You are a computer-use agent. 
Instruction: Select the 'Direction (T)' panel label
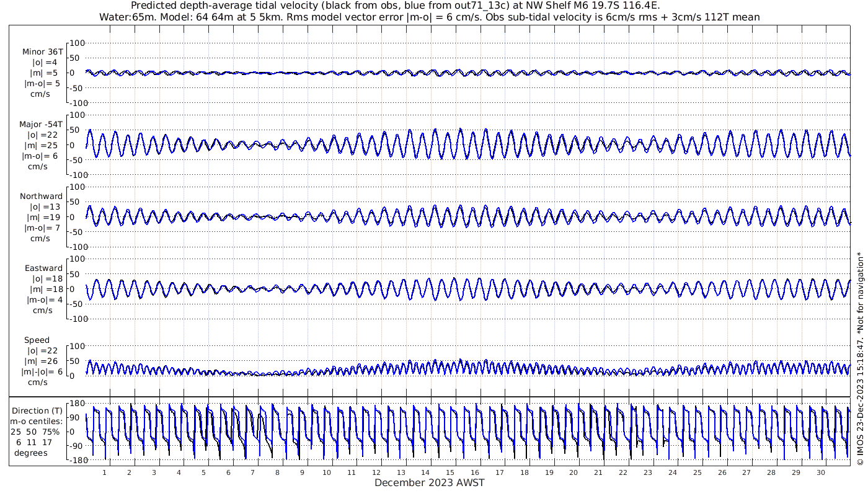coord(37,410)
